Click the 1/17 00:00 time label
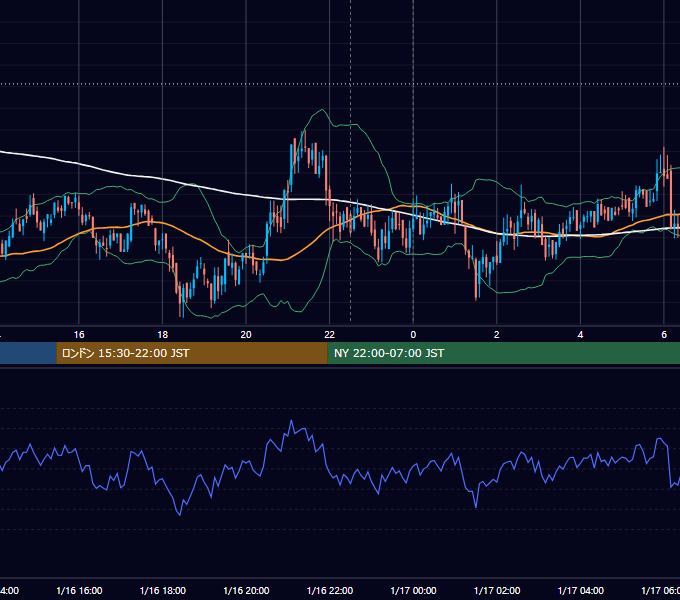680x600 pixels. click(x=413, y=590)
